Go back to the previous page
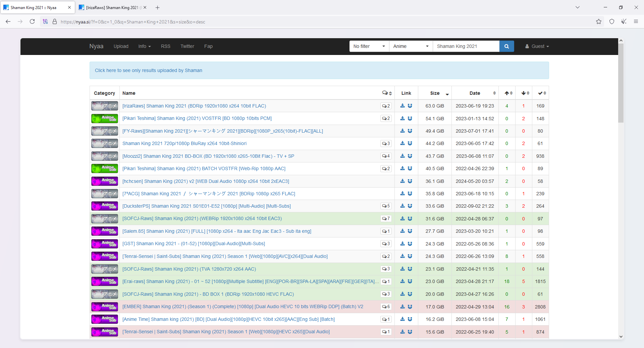Screen dimensions: 644x348 pos(8,22)
